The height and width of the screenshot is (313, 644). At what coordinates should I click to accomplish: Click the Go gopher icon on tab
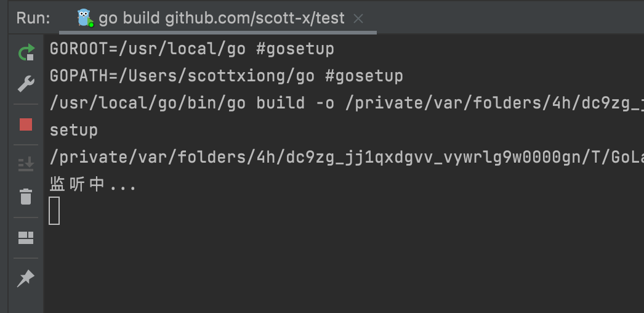coord(85,18)
